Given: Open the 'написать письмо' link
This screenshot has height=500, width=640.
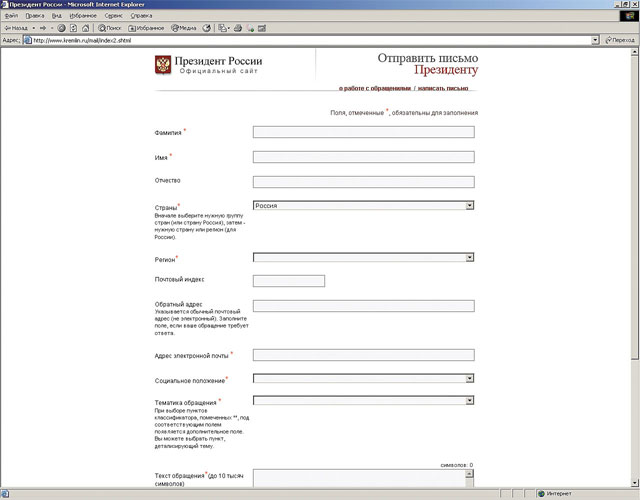Looking at the screenshot, I should [443, 88].
